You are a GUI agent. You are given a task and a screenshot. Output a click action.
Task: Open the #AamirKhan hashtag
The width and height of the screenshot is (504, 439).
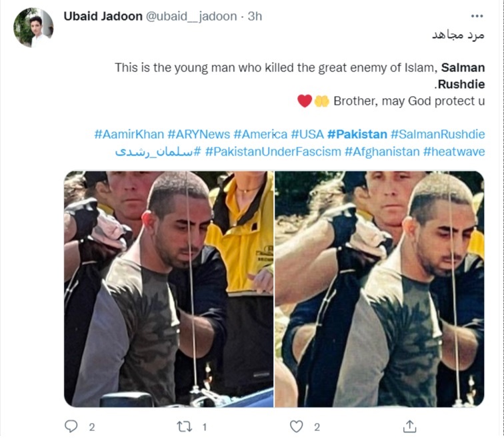pos(129,134)
